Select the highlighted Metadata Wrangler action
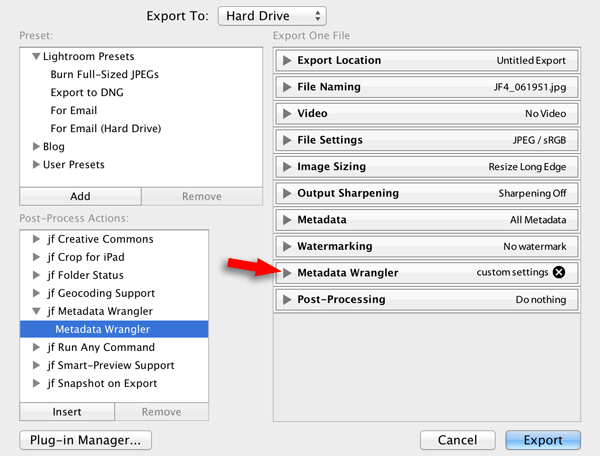 coord(114,329)
